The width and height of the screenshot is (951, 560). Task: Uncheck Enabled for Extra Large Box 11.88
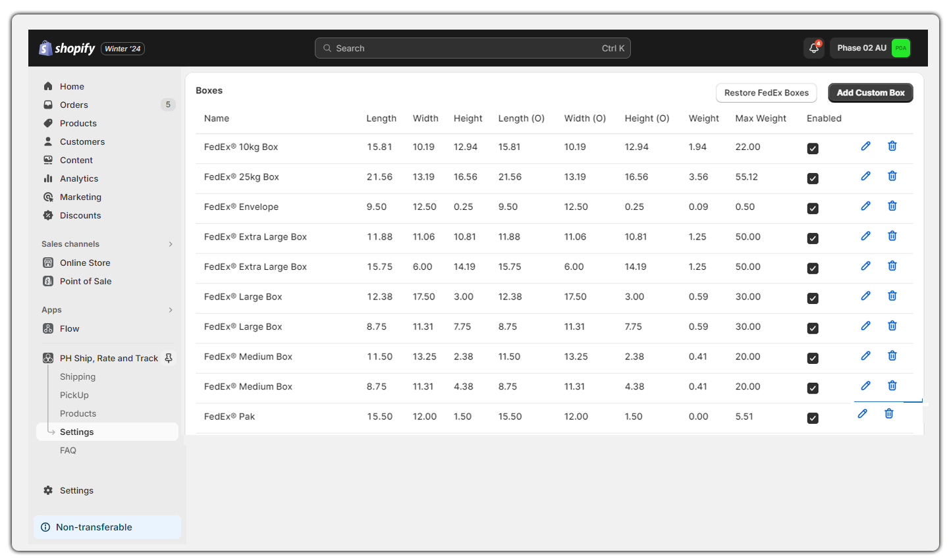click(813, 239)
